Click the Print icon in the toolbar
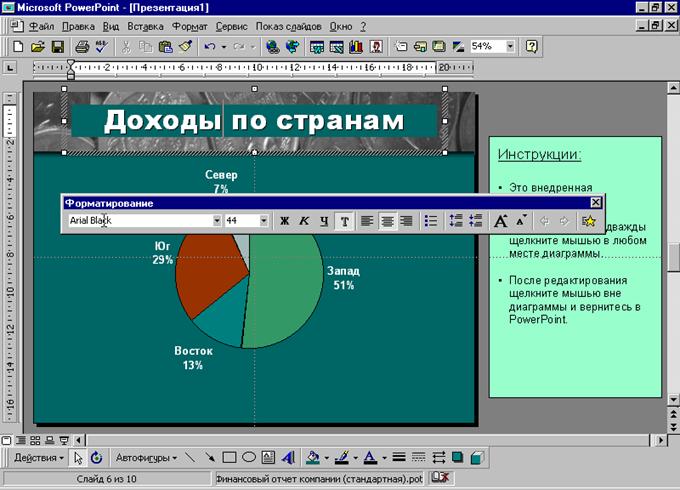Image resolution: width=680 pixels, height=490 pixels. (x=82, y=47)
